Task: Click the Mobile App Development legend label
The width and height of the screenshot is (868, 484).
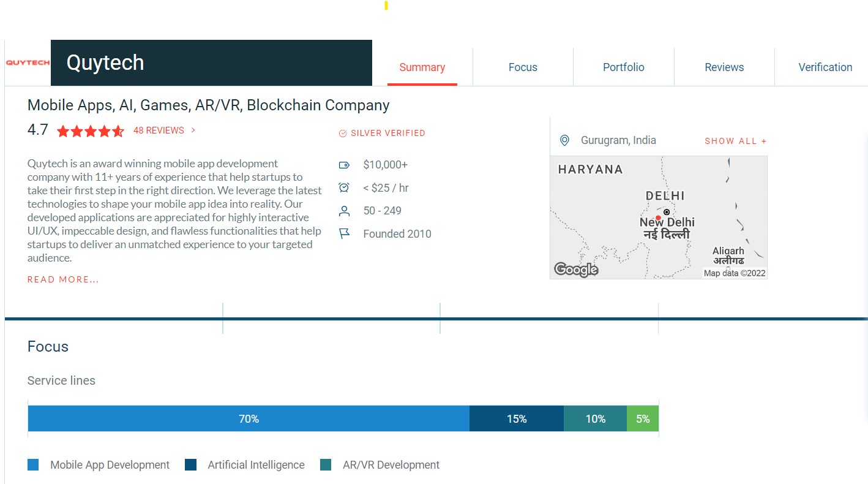Action: (110, 465)
